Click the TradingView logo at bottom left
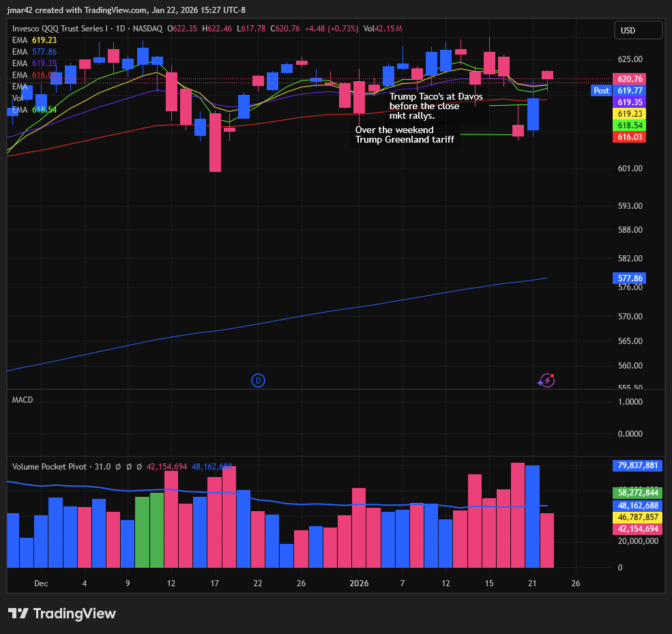The image size is (672, 634). point(62,614)
